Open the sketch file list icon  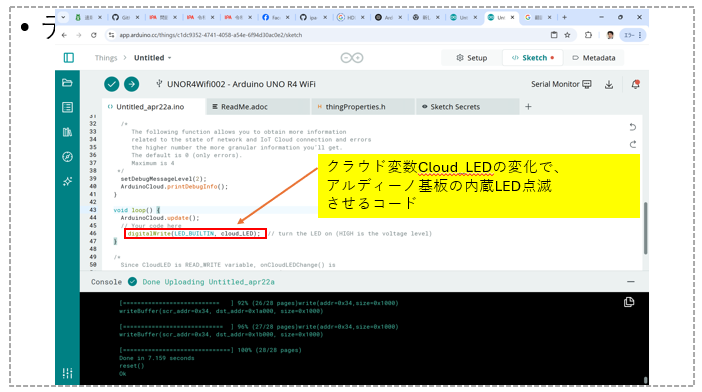pyautogui.click(x=67, y=107)
